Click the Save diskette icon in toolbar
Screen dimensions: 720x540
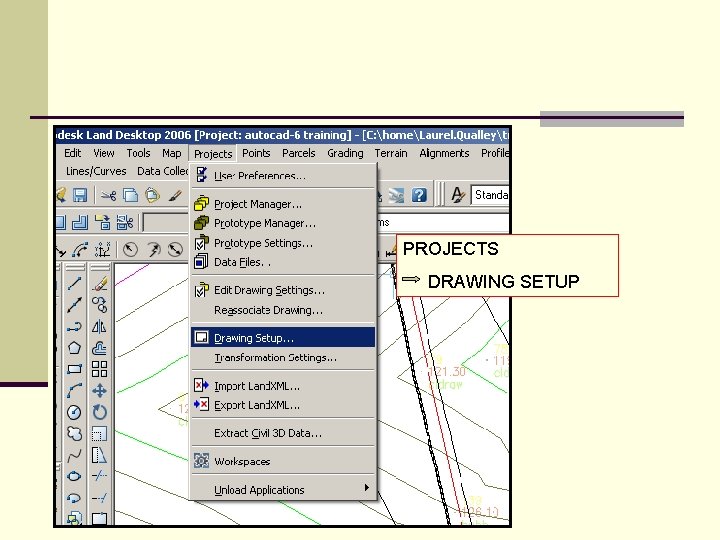(x=80, y=195)
